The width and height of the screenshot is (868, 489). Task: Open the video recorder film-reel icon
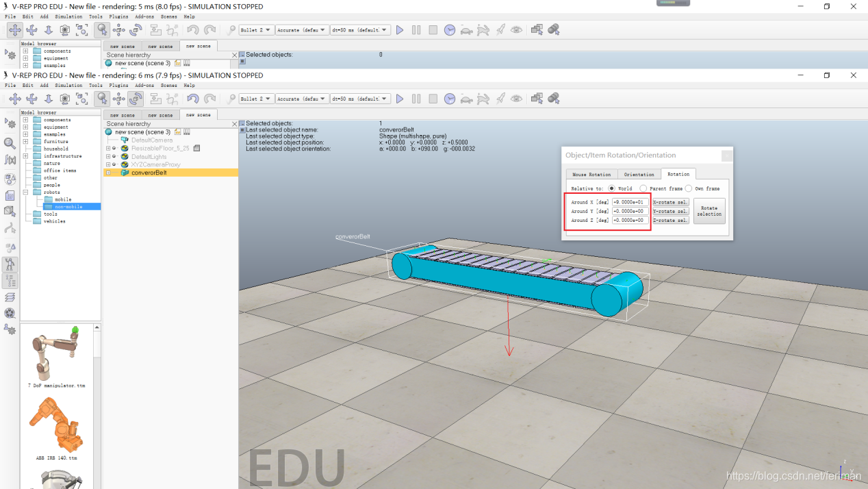[10, 313]
